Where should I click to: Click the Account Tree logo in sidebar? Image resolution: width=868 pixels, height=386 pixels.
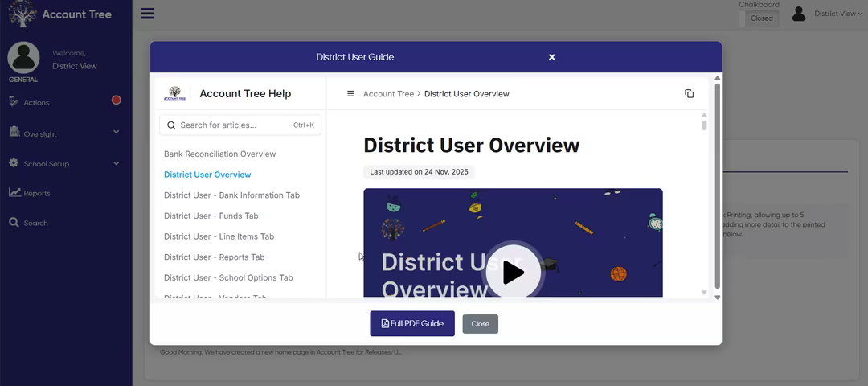[x=23, y=14]
